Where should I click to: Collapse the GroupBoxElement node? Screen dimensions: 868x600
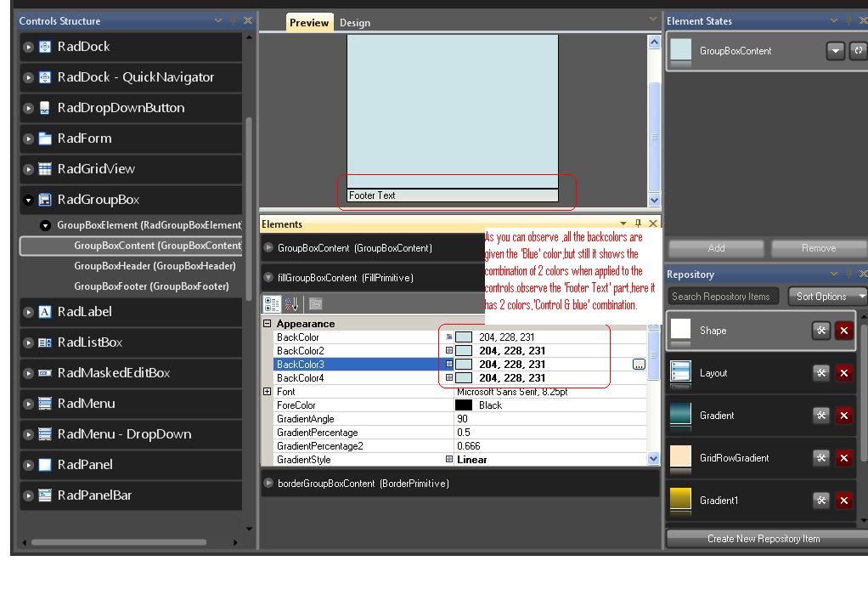45,225
